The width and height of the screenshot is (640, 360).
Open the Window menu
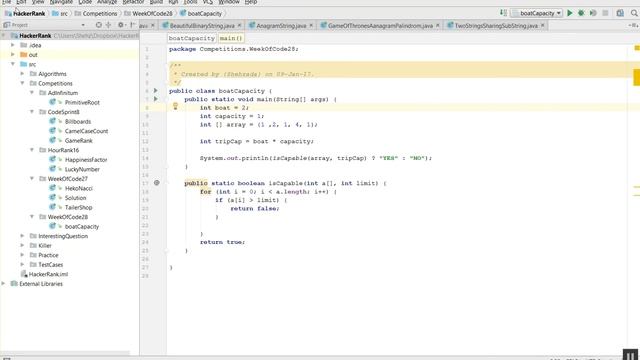(229, 2)
